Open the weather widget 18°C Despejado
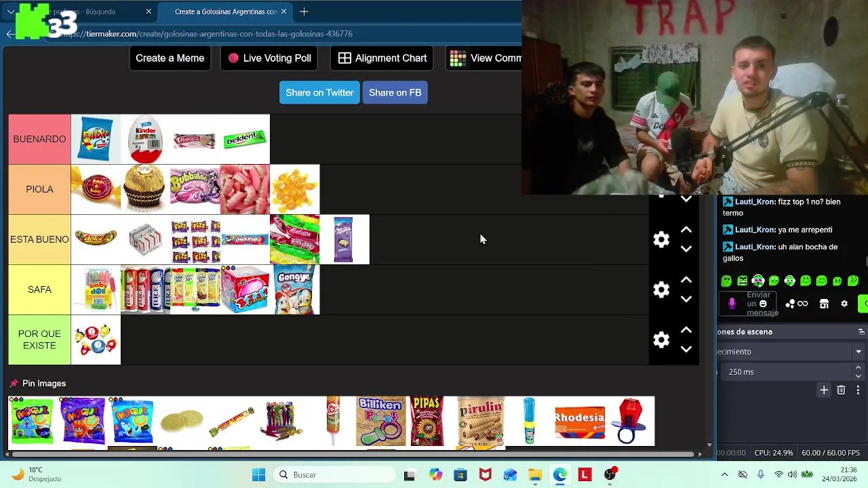The image size is (868, 488). pos(37,474)
